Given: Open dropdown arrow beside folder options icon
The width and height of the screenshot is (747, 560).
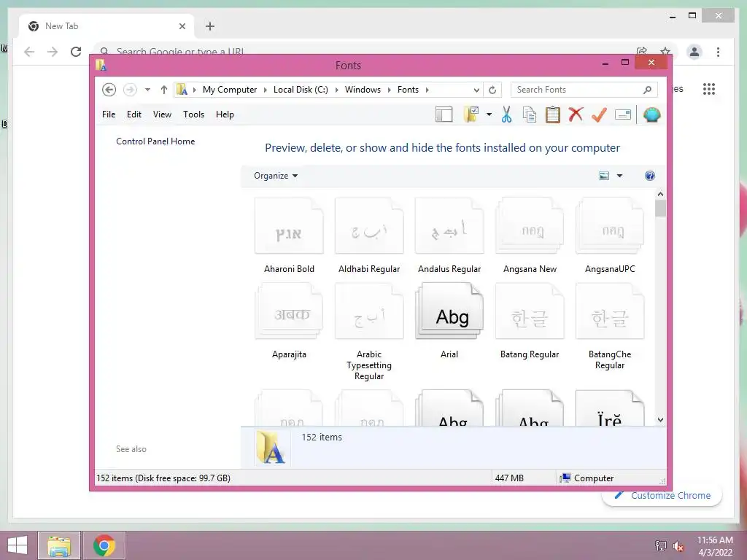Looking at the screenshot, I should [x=489, y=114].
